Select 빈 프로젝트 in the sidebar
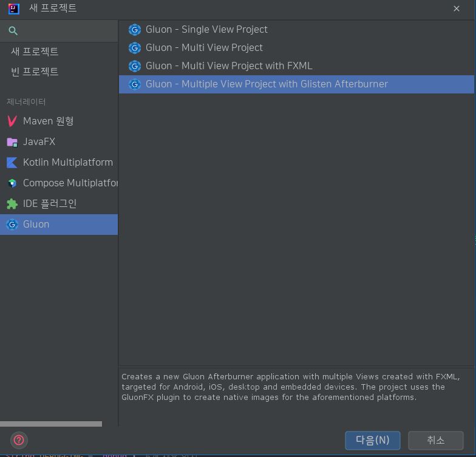Screen dimensions: 476x457 pos(59,72)
